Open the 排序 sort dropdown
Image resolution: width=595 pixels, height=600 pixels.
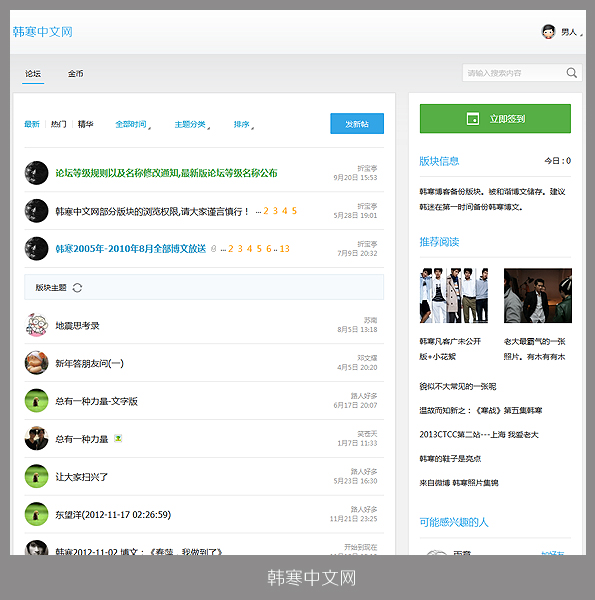[x=244, y=124]
